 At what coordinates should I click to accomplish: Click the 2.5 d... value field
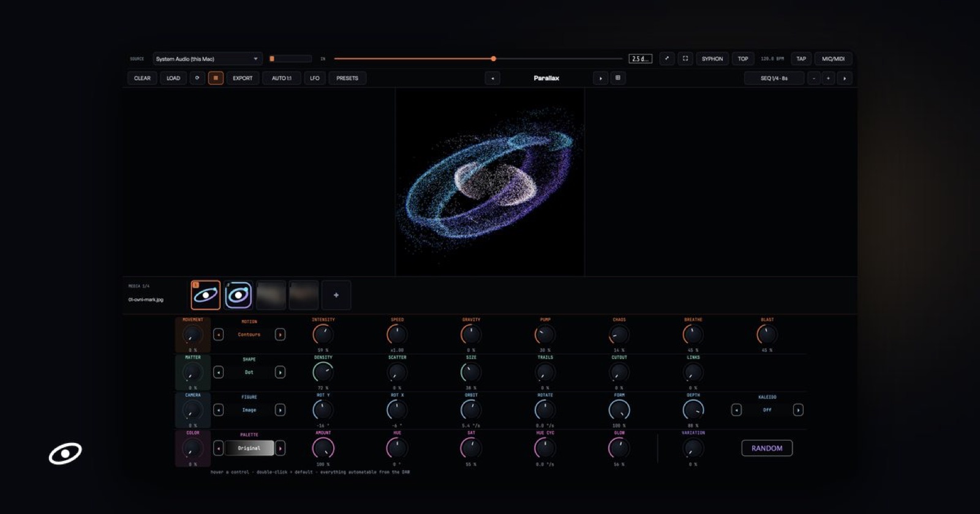click(640, 59)
